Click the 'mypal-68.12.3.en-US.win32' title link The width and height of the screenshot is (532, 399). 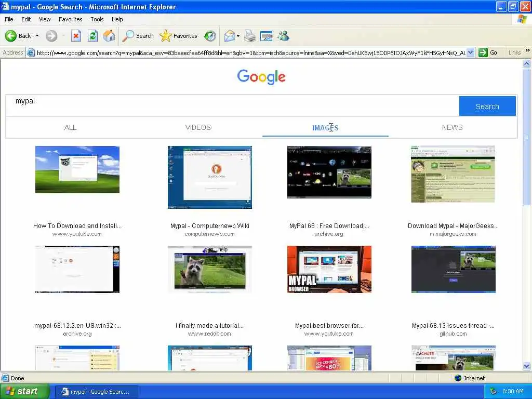click(77, 326)
